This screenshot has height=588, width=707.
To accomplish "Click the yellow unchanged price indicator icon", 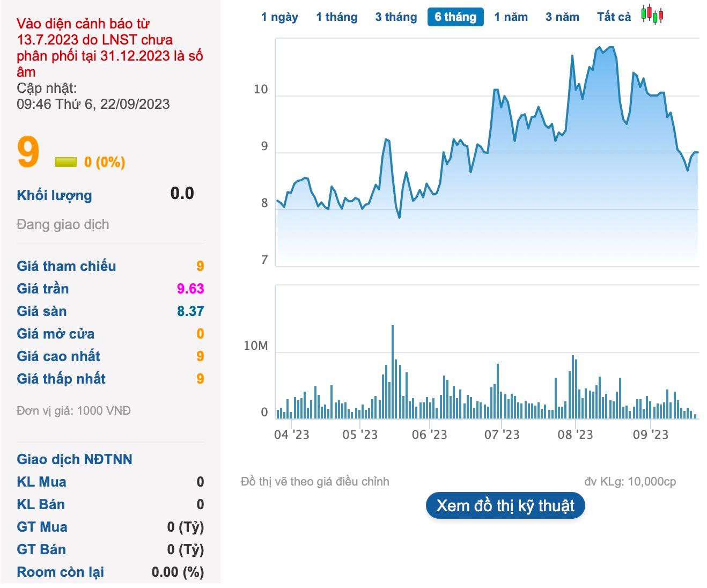I will [x=66, y=162].
